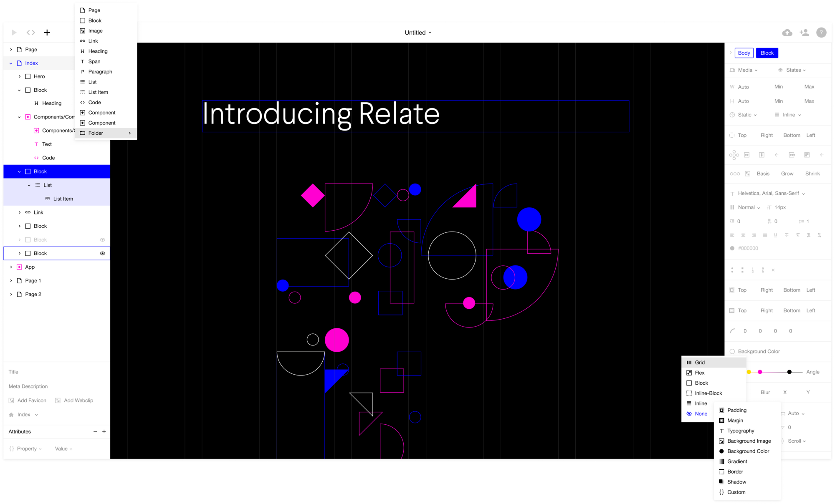Click the center text alignment icon
Image resolution: width=835 pixels, height=504 pixels.
743,235
